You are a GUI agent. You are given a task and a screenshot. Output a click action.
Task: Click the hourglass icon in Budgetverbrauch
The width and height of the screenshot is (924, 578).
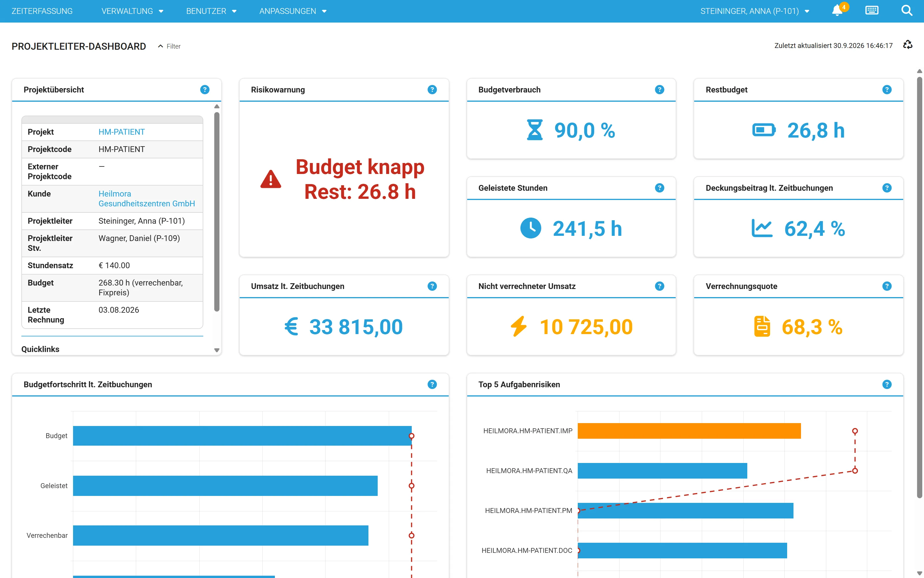tap(534, 130)
